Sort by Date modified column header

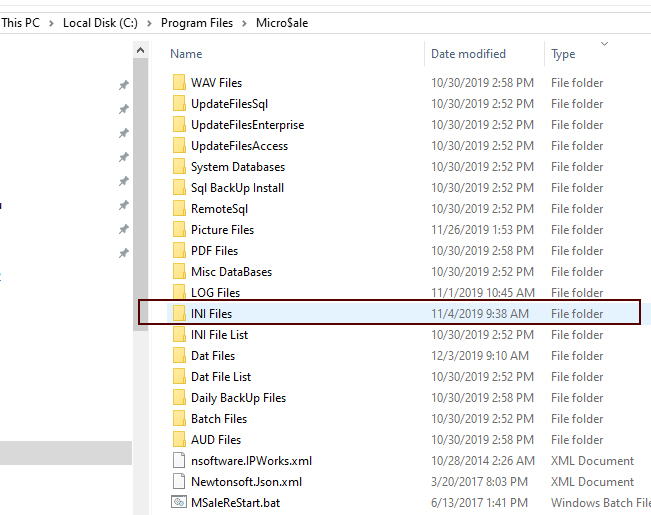(x=468, y=54)
